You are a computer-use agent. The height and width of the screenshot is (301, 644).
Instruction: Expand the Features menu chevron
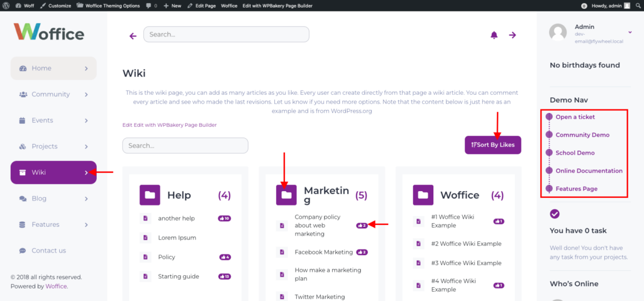[x=86, y=224]
